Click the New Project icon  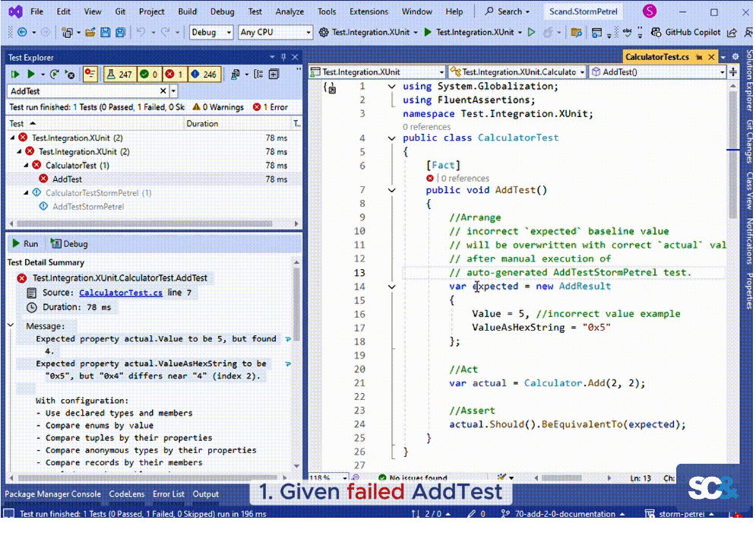(67, 33)
